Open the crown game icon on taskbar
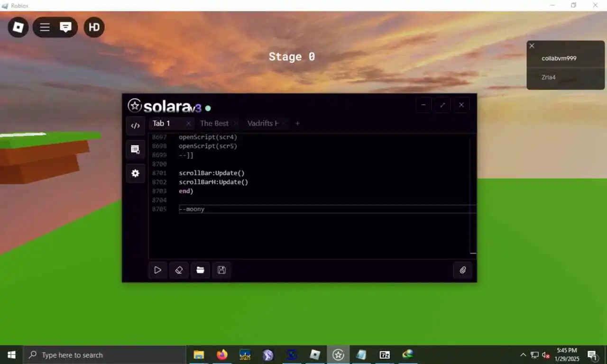Viewport: 607px width, 364px height. [x=245, y=355]
